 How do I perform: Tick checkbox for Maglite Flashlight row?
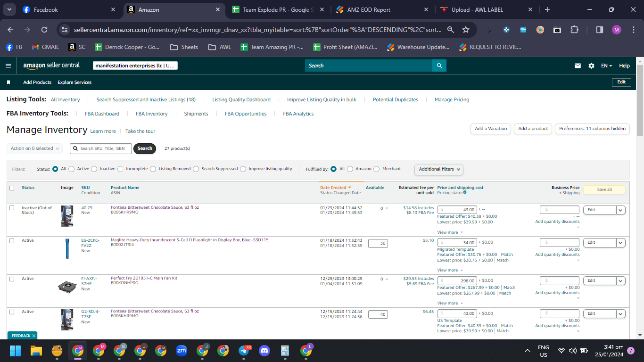[x=12, y=241]
